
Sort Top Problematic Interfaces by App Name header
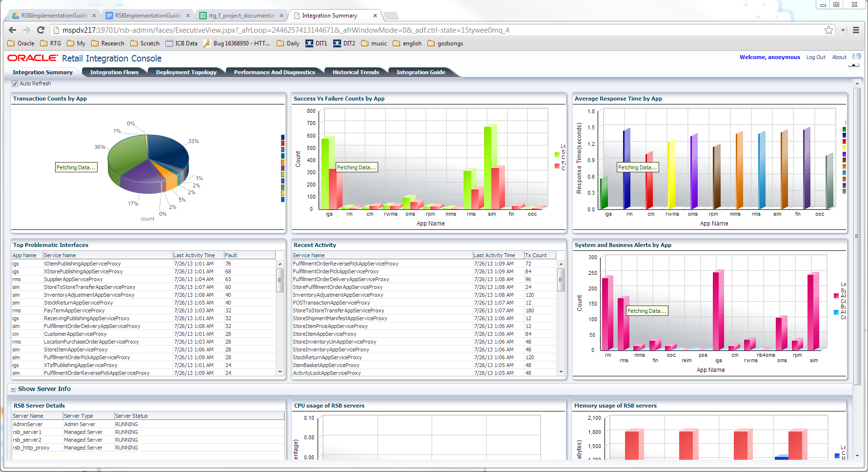27,255
